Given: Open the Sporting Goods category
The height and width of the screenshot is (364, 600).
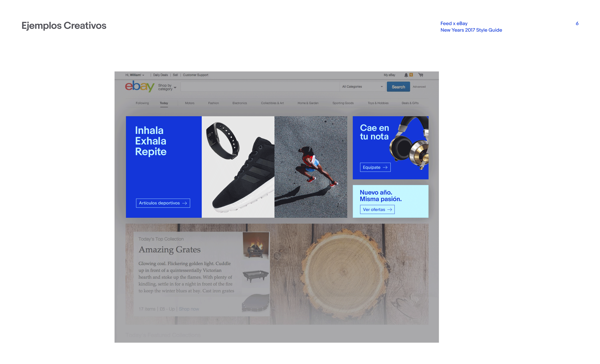Looking at the screenshot, I should click(343, 103).
